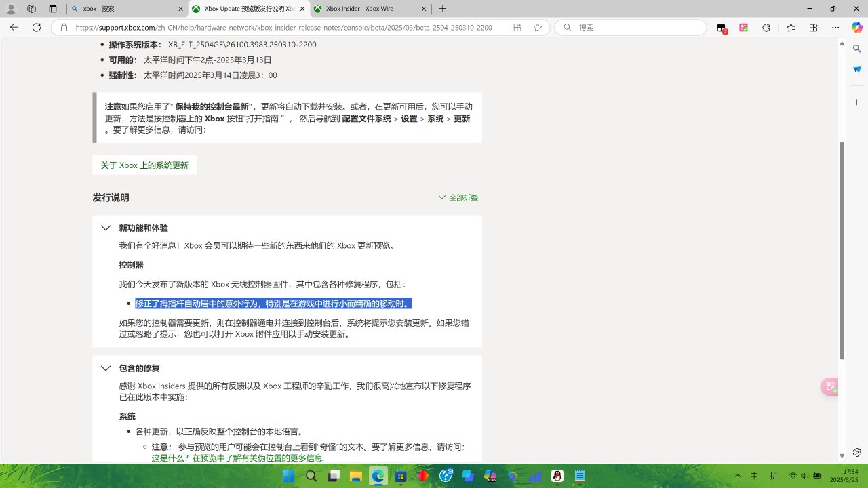This screenshot has width=868, height=488.
Task: Open Microsoft Store from the taskbar
Action: (401, 476)
